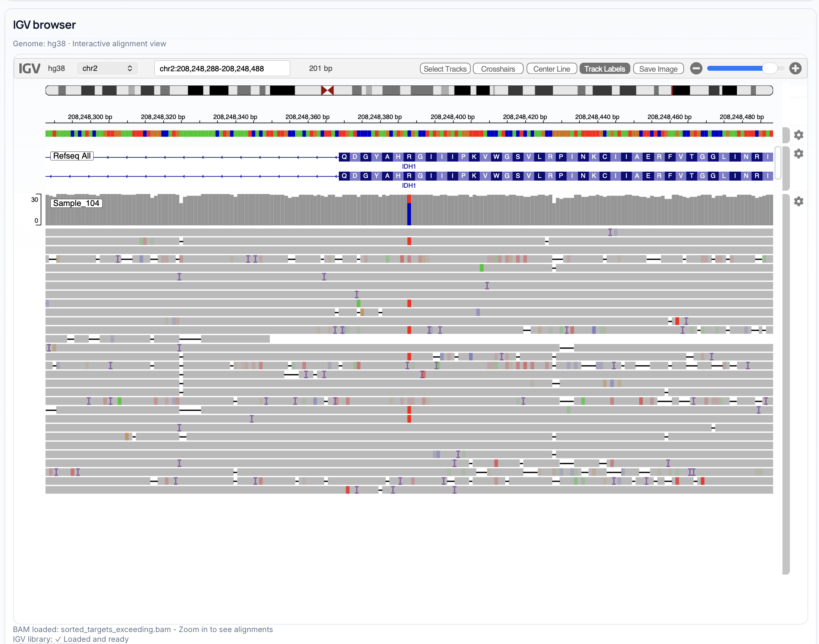
Task: Select the Sample_104 track label
Action: 76,203
